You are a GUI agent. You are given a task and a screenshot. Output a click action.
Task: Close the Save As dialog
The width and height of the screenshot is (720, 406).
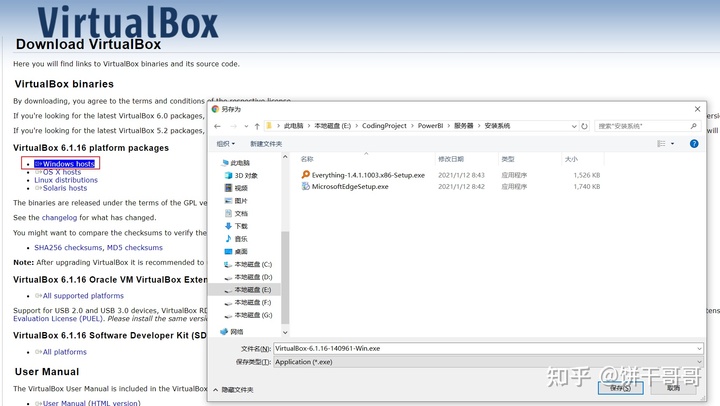(x=698, y=109)
